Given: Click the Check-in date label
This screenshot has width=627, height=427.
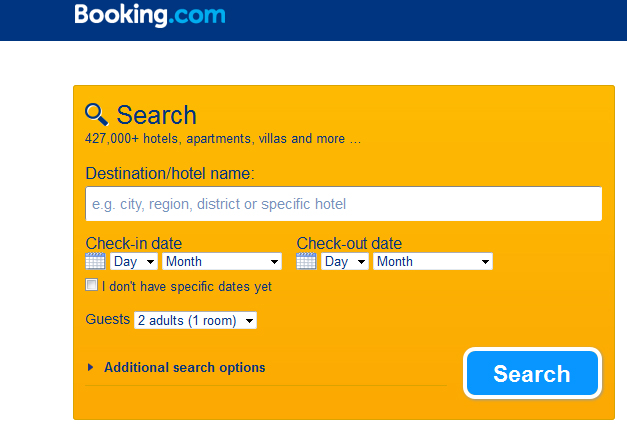Looking at the screenshot, I should point(134,243).
